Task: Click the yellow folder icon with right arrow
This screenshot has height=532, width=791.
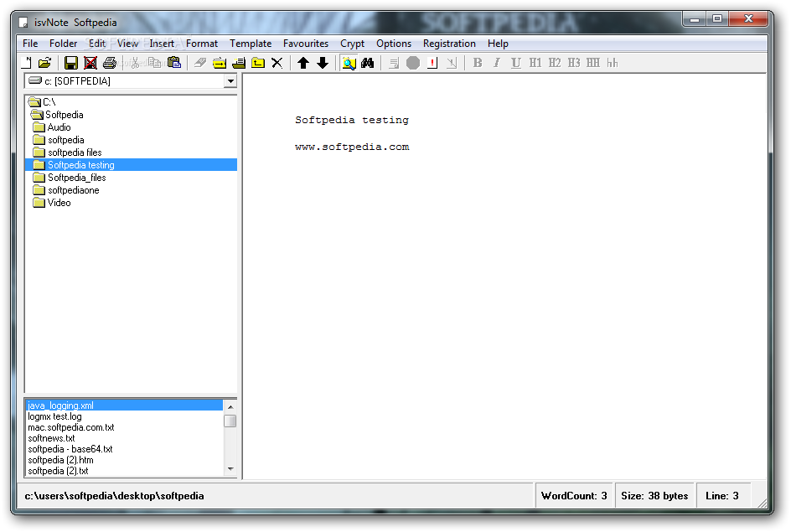Action: 220,63
